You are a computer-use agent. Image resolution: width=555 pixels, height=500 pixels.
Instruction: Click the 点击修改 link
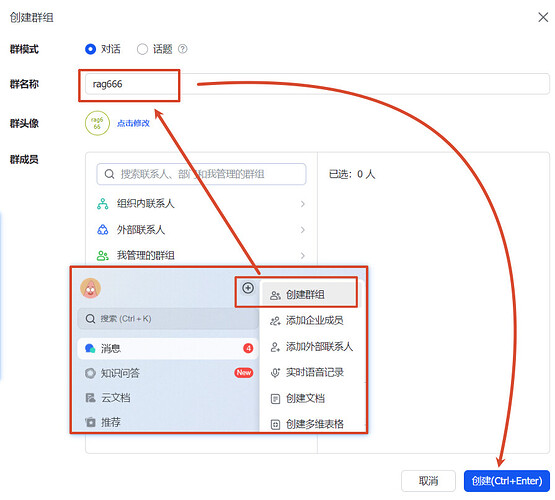coord(133,123)
